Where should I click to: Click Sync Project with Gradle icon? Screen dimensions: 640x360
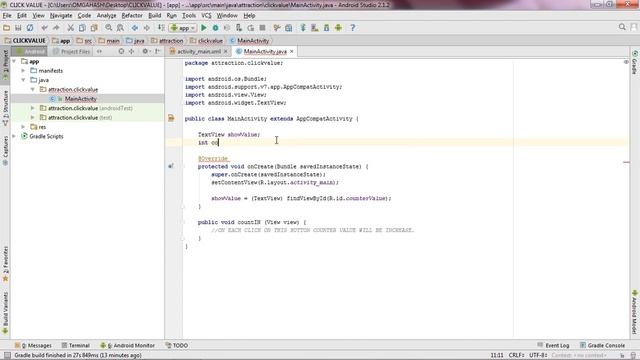point(303,28)
